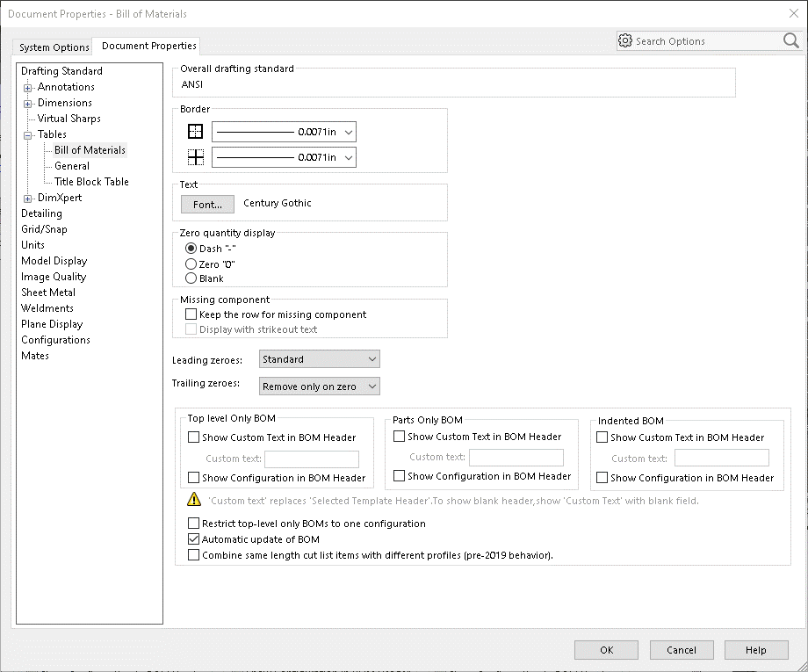
Task: Check Show Configuration for Top level Only BOM
Action: coord(193,478)
